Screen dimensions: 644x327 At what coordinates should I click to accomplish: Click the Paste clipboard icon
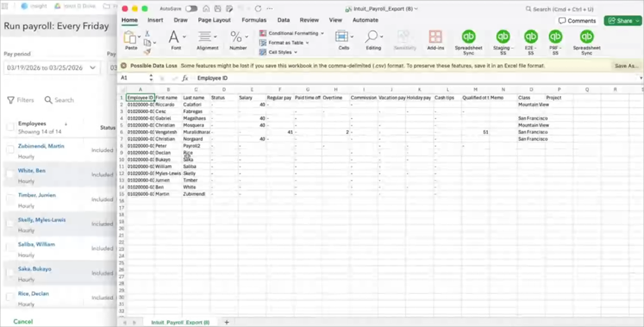(130, 37)
